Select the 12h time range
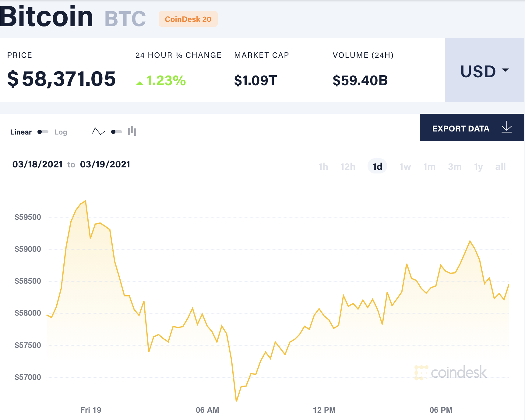Image resolution: width=525 pixels, height=420 pixels. point(347,166)
